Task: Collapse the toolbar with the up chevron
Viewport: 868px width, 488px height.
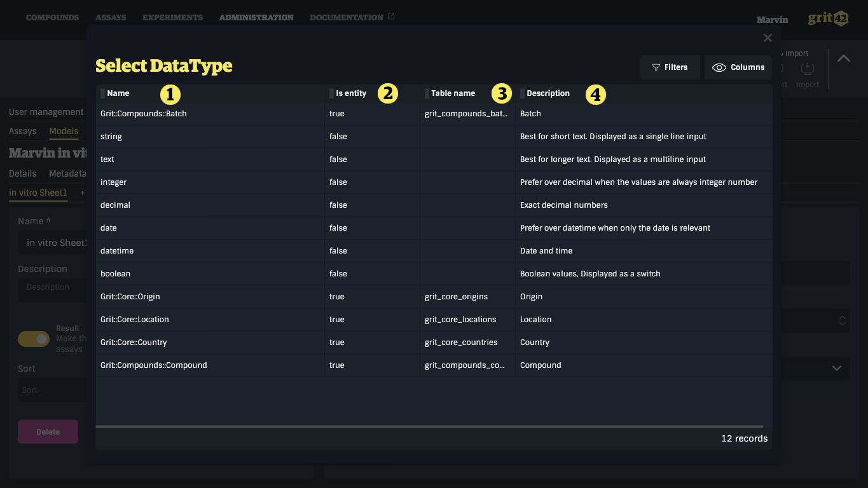Action: tap(843, 58)
